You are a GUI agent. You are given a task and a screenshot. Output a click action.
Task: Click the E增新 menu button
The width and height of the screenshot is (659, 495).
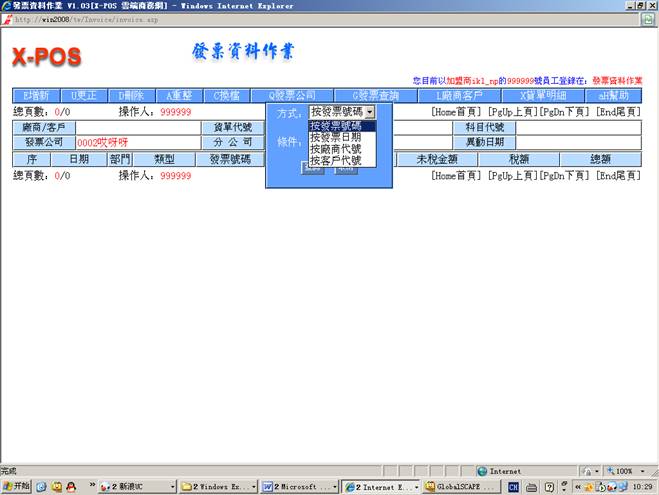click(x=36, y=95)
